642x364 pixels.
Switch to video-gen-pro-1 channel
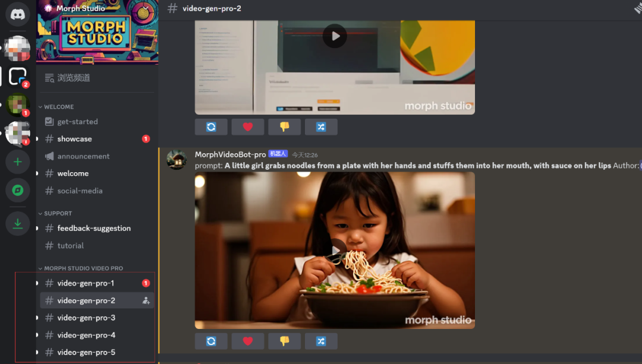tap(86, 283)
